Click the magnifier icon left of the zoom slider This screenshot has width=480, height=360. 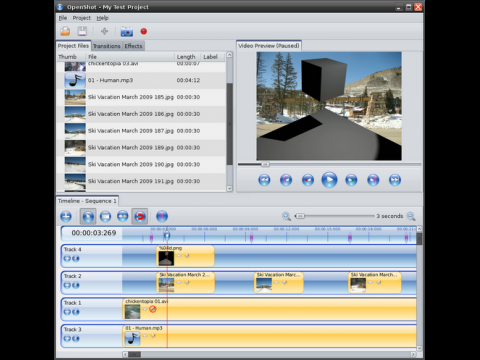click(x=286, y=216)
